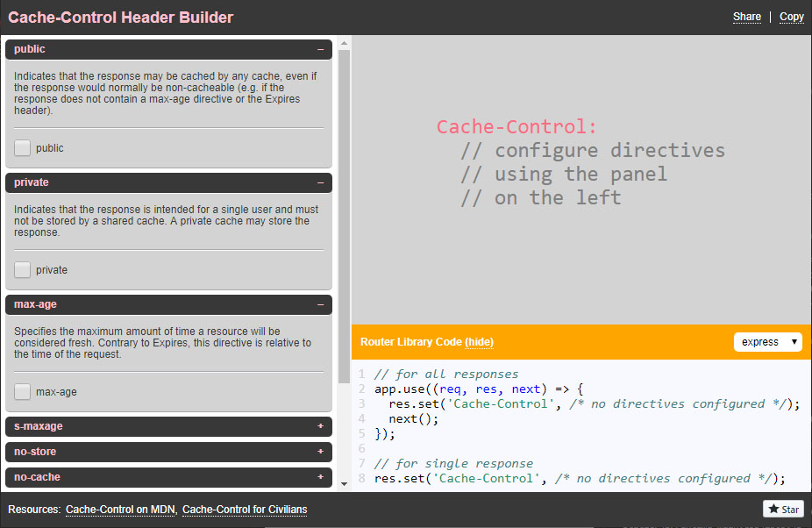
Task: Open the Cache-Control for Civilians link
Action: coord(245,510)
